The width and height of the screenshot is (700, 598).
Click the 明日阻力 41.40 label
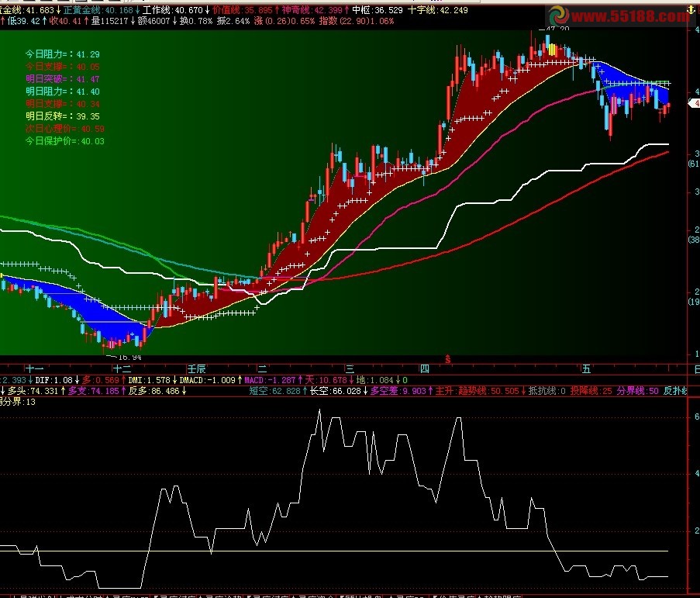(63, 92)
